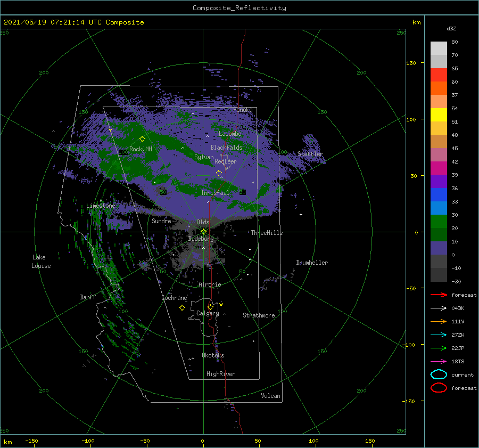Click the ThreeHills label
The image size is (479, 448).
[267, 233]
